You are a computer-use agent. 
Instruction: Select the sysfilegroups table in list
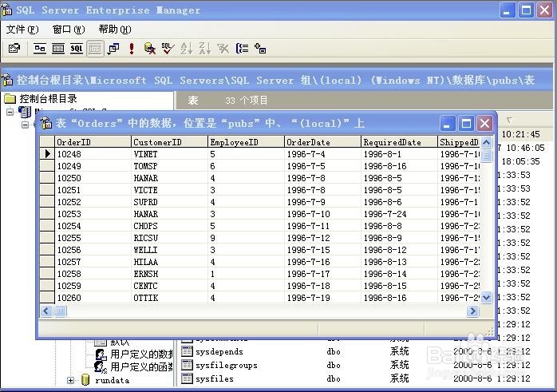coord(227,365)
